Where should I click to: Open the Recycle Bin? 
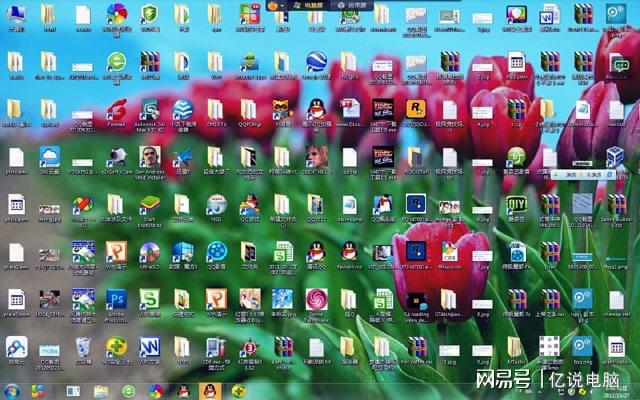pyautogui.click(x=83, y=347)
